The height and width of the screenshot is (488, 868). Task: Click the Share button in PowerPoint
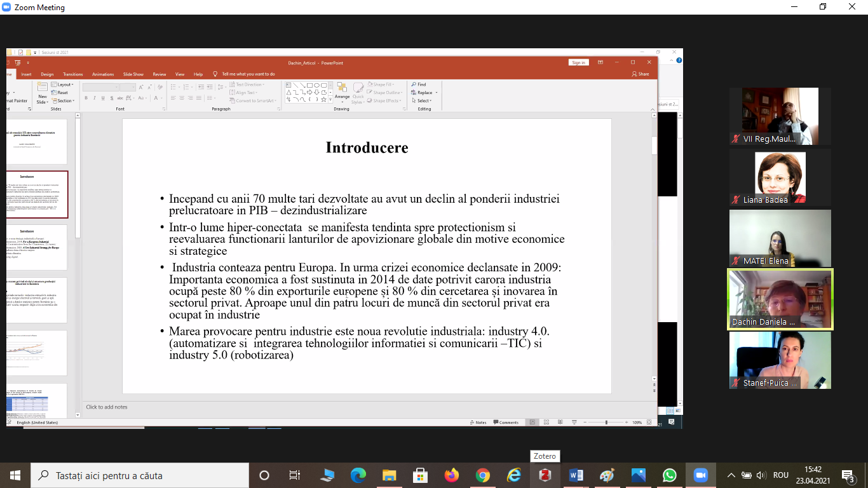(641, 74)
